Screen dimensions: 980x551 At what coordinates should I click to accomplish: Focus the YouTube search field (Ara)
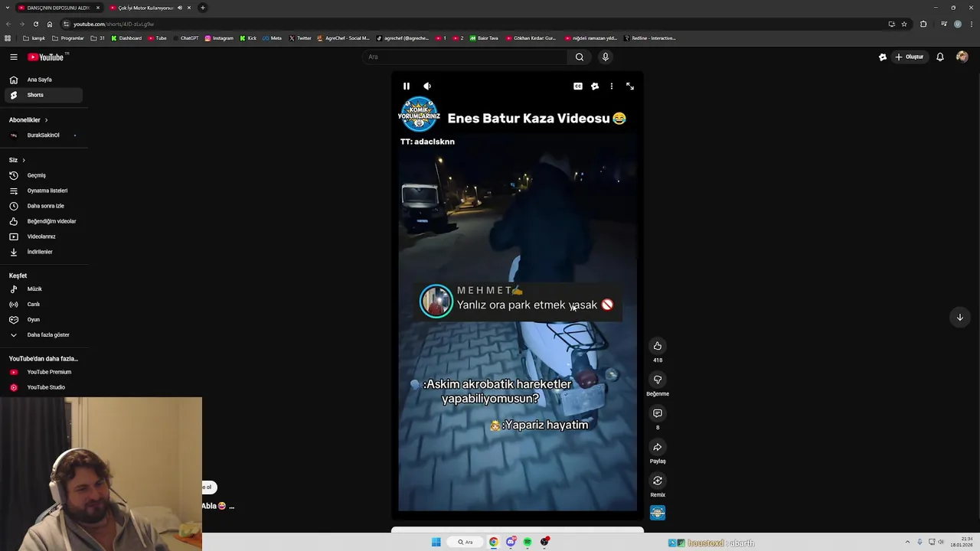click(465, 57)
